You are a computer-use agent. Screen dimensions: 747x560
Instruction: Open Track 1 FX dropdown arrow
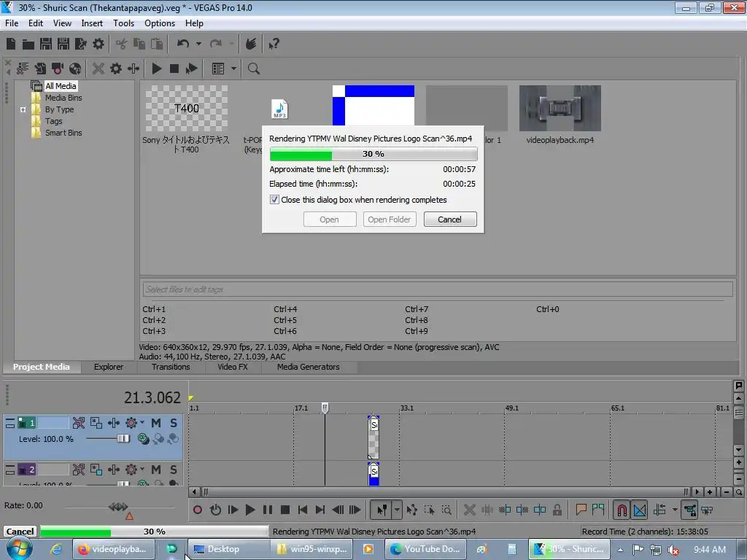click(142, 422)
